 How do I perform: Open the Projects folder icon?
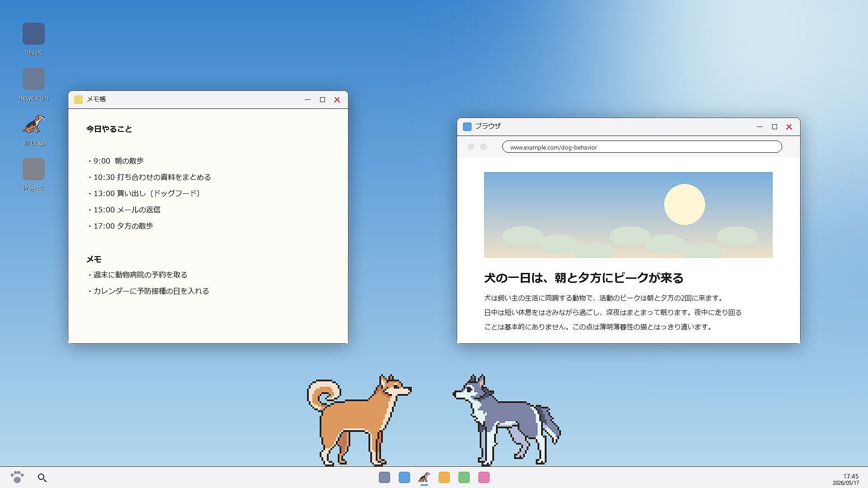[33, 175]
